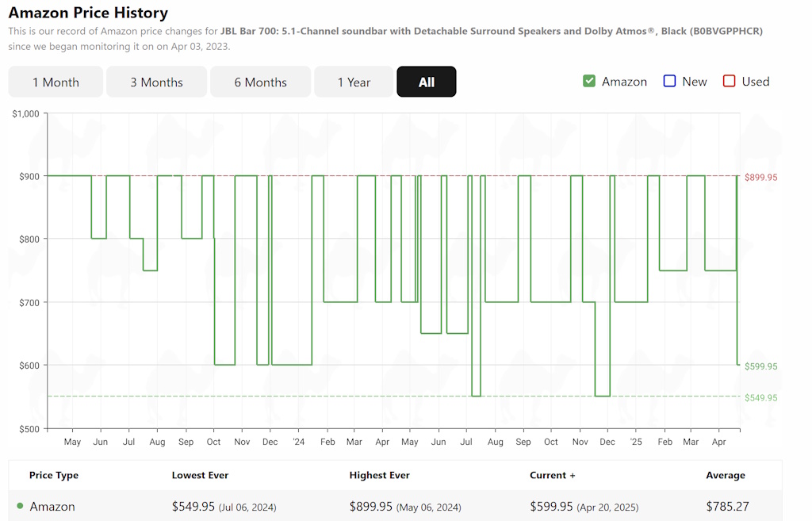
Task: Uncheck the Amazon price checkbox
Action: [589, 82]
